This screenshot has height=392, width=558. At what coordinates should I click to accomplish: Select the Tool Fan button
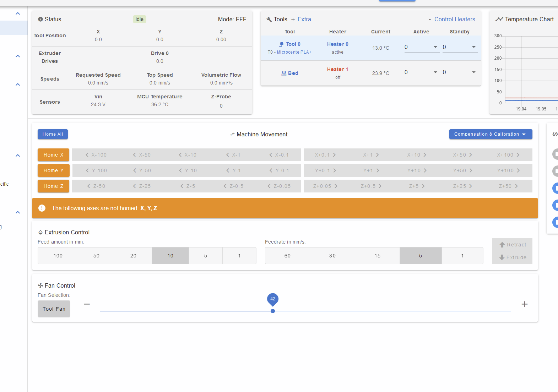(54, 309)
